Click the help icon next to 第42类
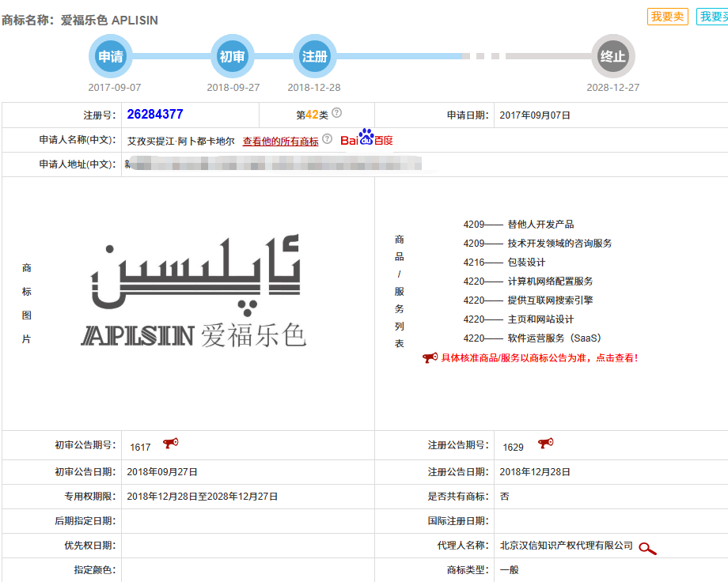 click(336, 113)
